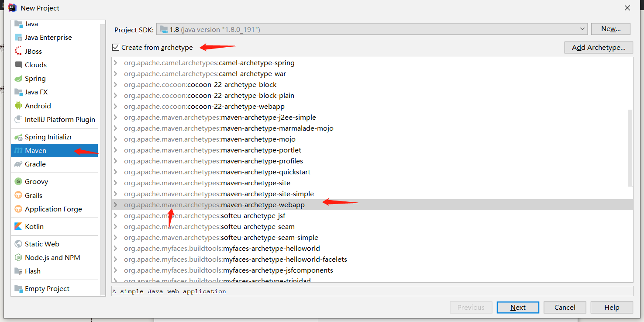This screenshot has height=322, width=644.
Task: Click the Grails icon
Action: click(18, 195)
